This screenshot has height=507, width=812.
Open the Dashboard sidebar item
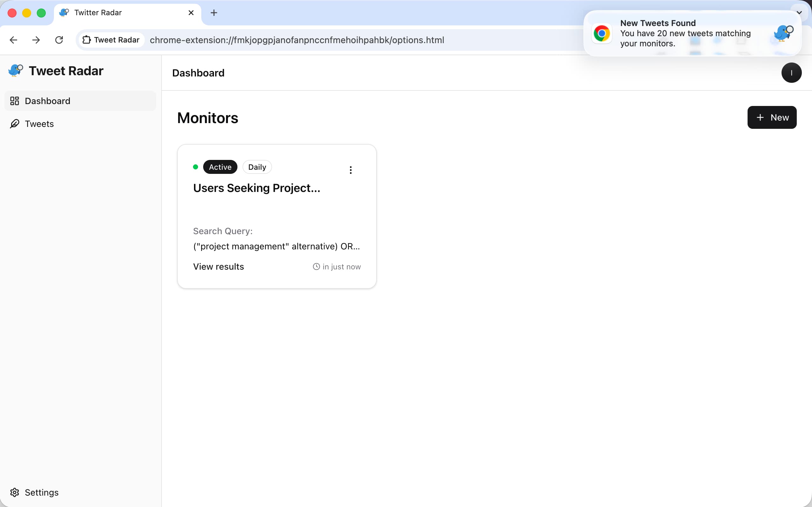(x=80, y=101)
